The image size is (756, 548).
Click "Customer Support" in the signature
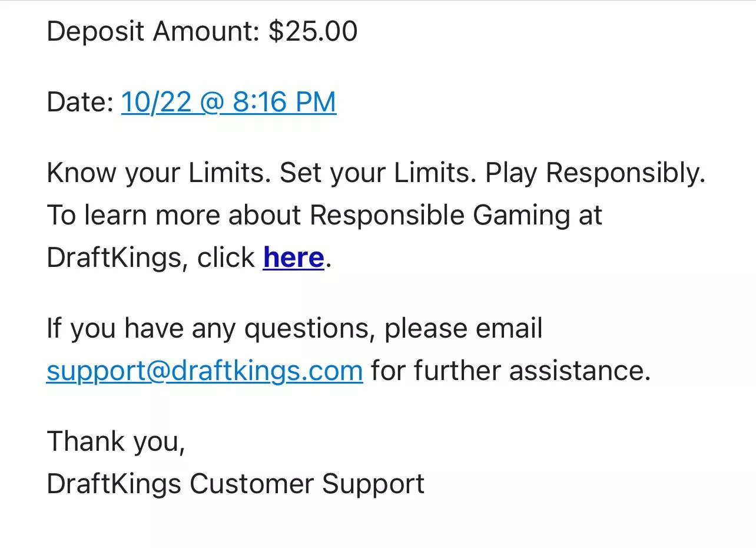point(307,484)
